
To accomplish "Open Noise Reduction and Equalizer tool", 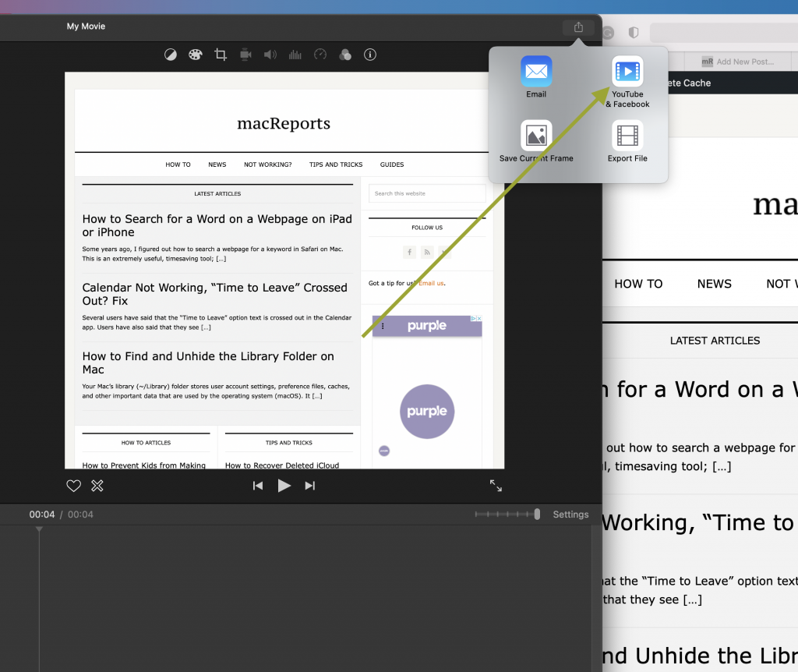I will [295, 55].
